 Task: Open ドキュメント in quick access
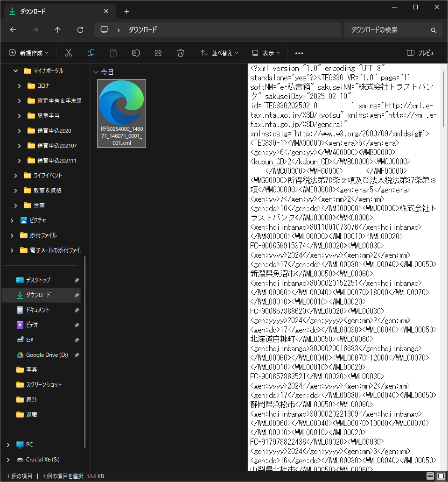click(x=37, y=310)
